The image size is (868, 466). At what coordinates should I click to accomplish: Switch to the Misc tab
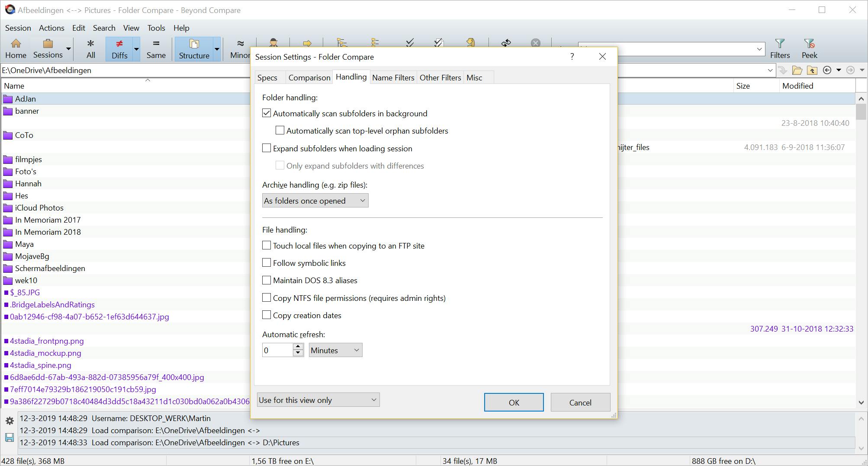click(x=474, y=78)
